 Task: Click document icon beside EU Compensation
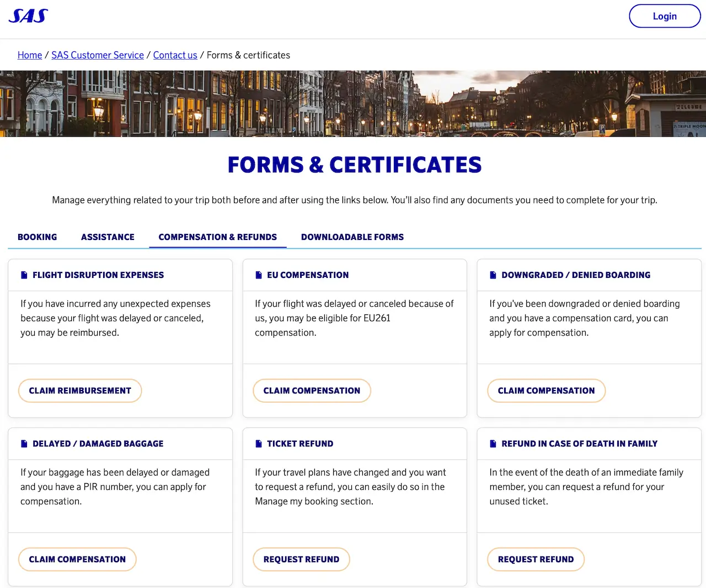(258, 275)
